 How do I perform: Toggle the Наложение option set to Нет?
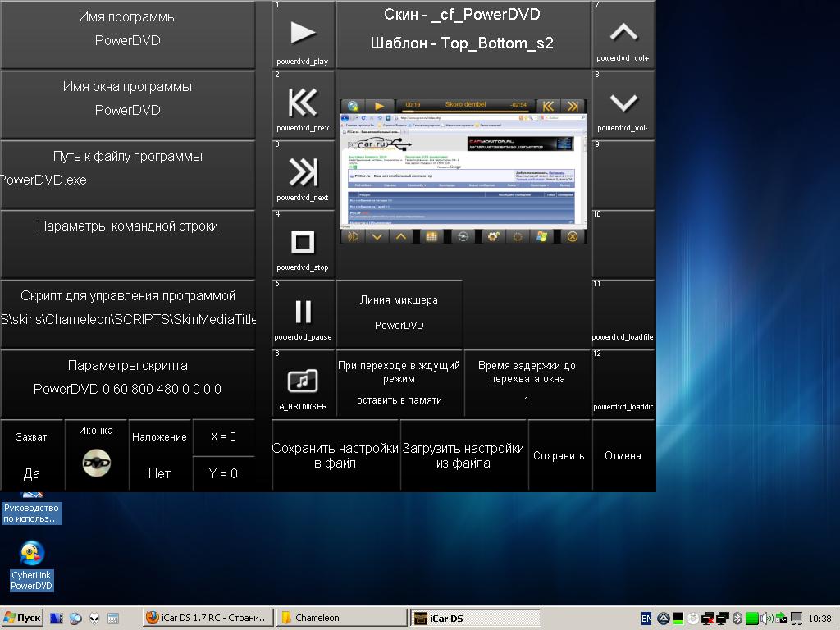[159, 455]
